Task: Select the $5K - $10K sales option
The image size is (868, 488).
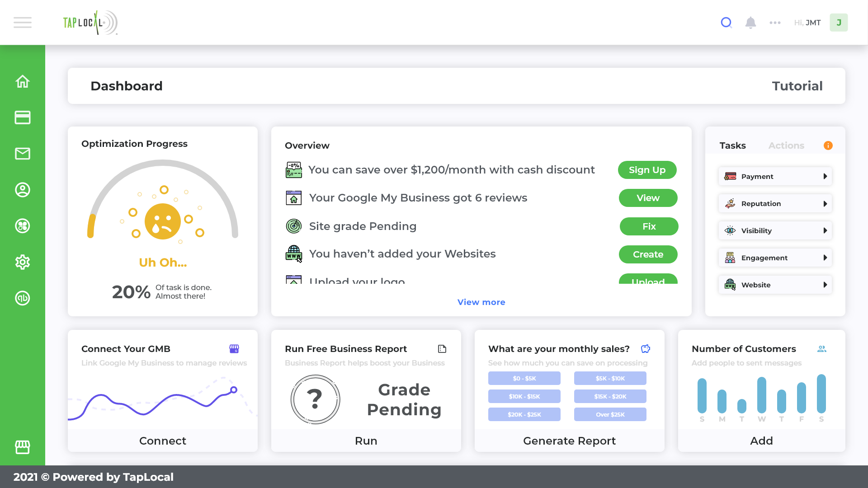Action: [610, 378]
